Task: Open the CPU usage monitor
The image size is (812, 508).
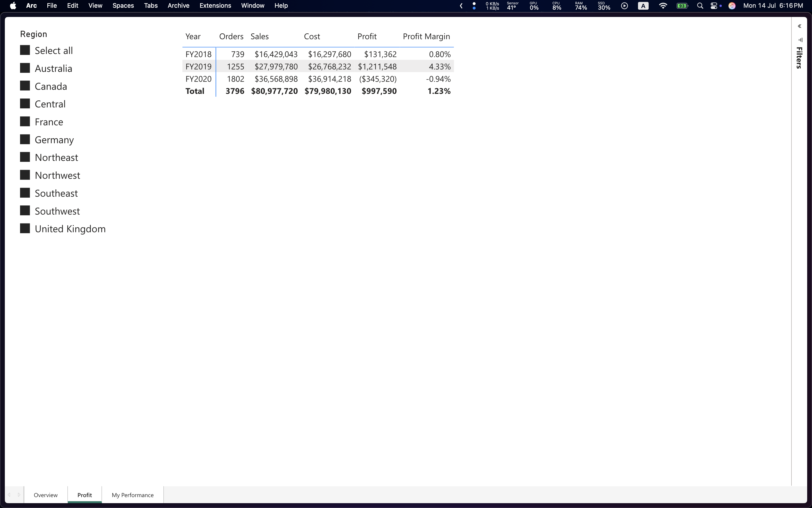Action: [557, 6]
